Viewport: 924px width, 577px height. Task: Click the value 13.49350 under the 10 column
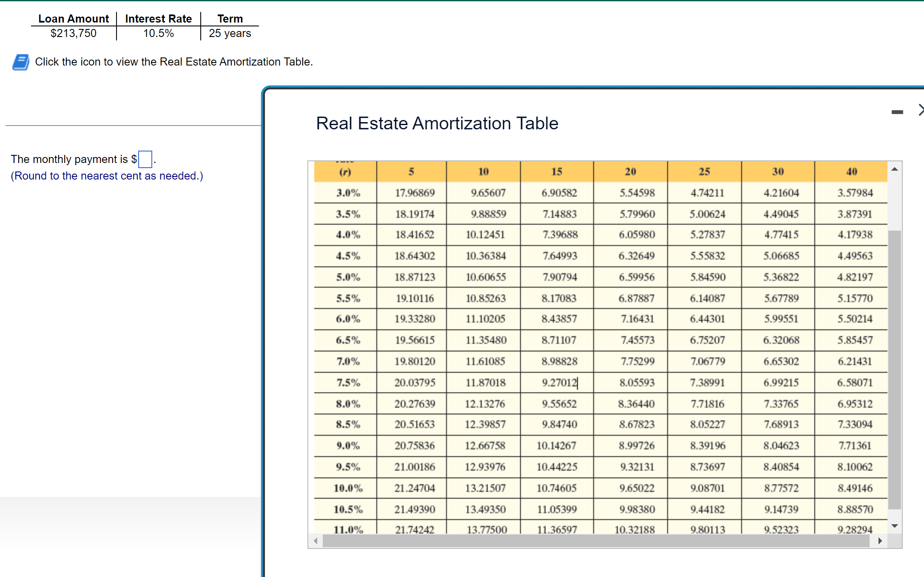pyautogui.click(x=485, y=509)
